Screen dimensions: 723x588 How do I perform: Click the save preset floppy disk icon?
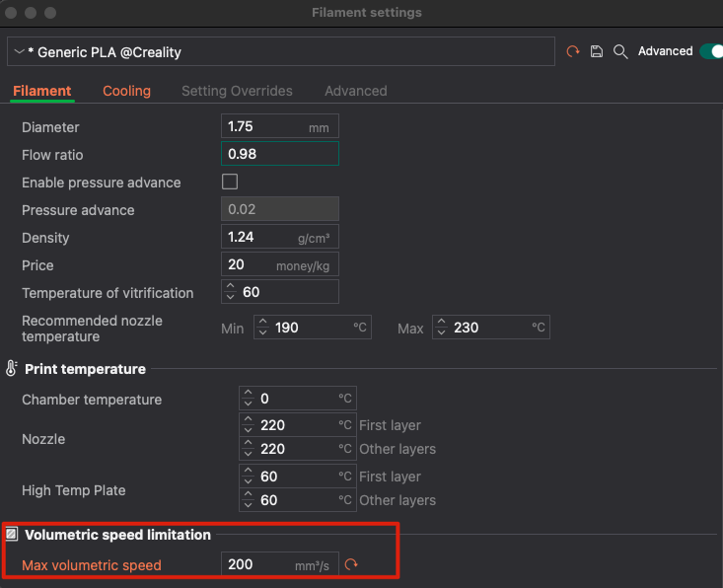[x=597, y=51]
